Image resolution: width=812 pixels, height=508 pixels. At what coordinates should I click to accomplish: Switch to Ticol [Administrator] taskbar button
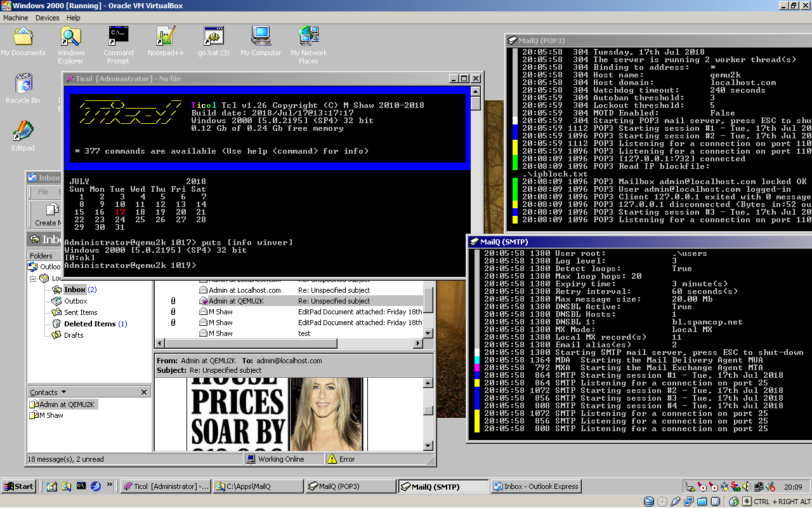point(165,486)
